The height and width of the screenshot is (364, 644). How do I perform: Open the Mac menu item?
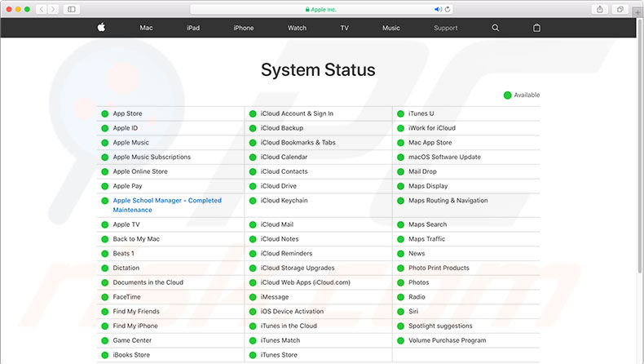(x=146, y=28)
